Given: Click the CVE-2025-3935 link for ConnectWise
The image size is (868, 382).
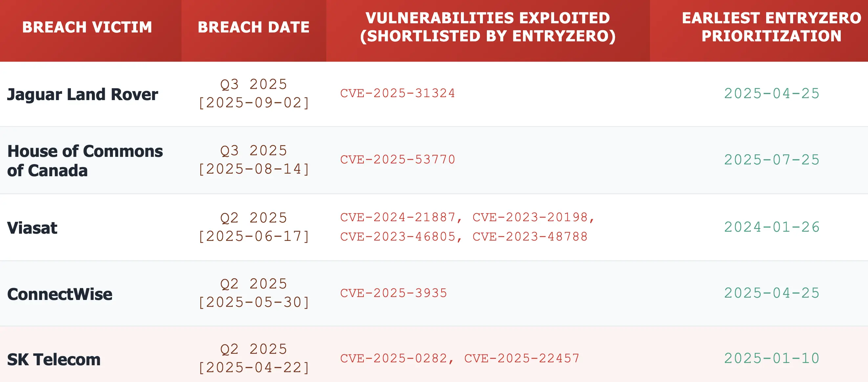Looking at the screenshot, I should click(x=393, y=293).
